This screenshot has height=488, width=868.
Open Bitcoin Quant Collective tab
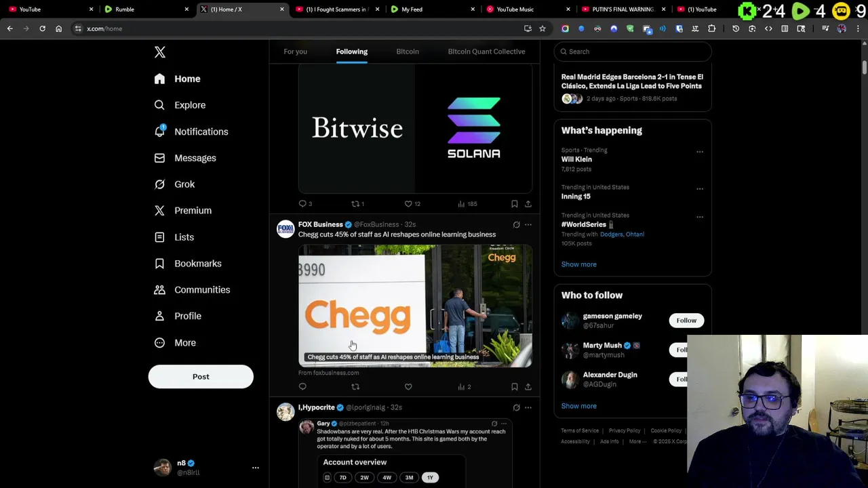coord(486,52)
